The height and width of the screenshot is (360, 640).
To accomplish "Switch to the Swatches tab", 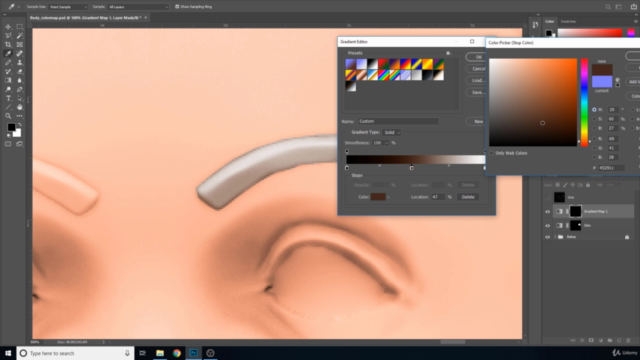I will click(568, 21).
